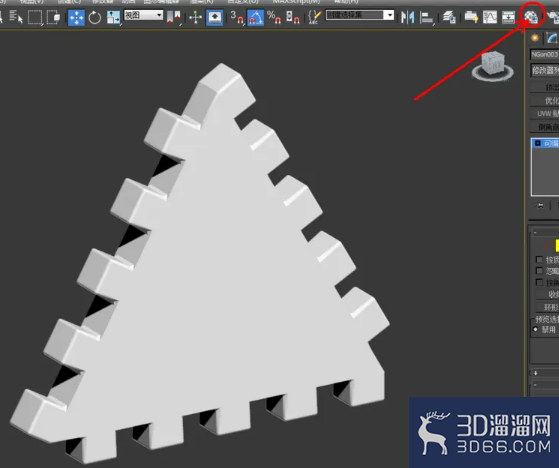Click the Pin Stack icon
Screen dimensions: 559x468
tap(540, 206)
